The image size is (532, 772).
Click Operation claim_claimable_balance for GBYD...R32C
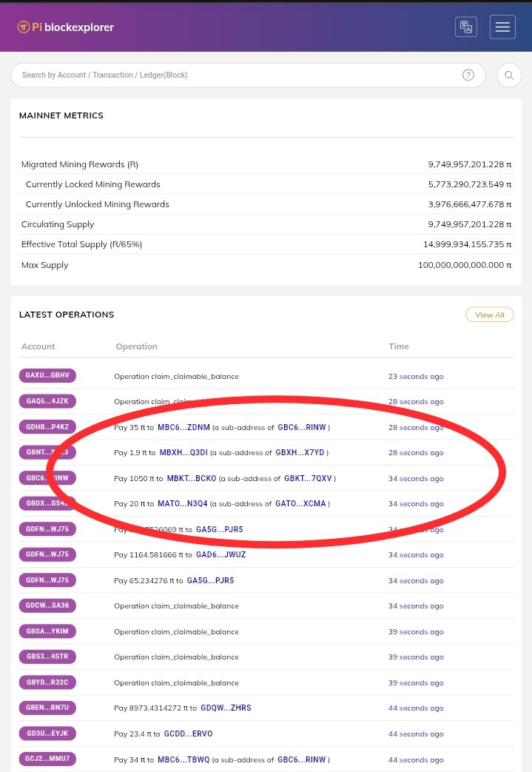coord(176,683)
